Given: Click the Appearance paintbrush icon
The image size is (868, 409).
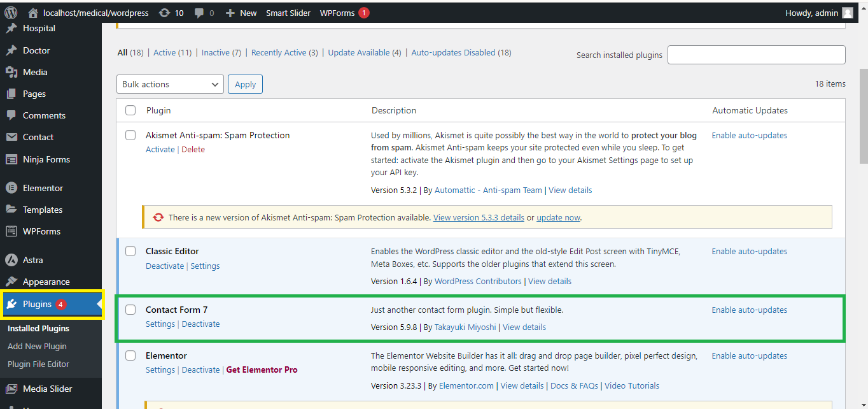Looking at the screenshot, I should [11, 282].
